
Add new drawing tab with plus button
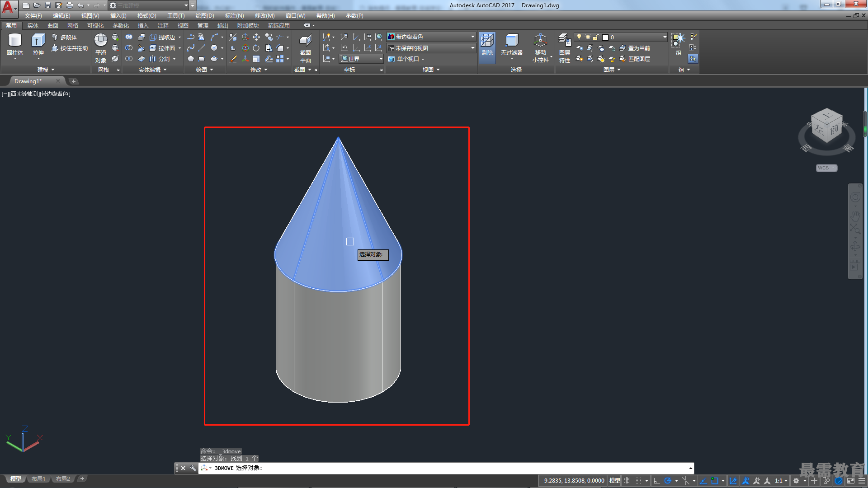[74, 81]
